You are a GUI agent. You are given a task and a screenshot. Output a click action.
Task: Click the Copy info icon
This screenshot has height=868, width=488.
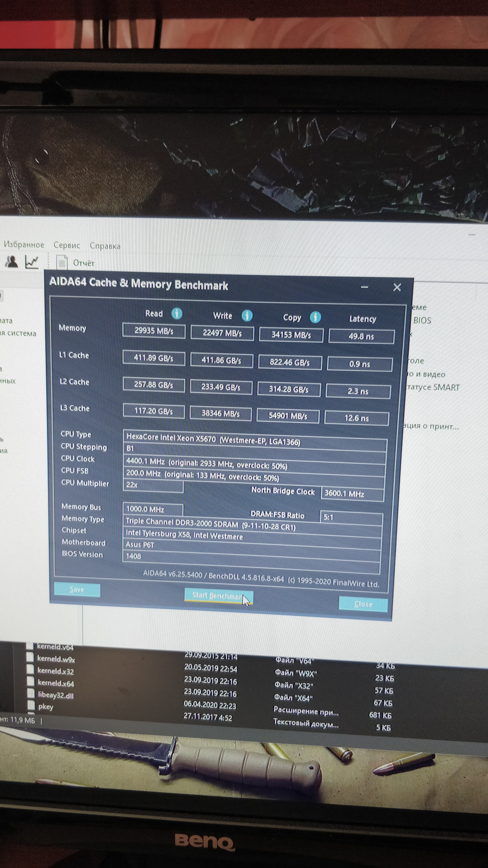[x=315, y=317]
